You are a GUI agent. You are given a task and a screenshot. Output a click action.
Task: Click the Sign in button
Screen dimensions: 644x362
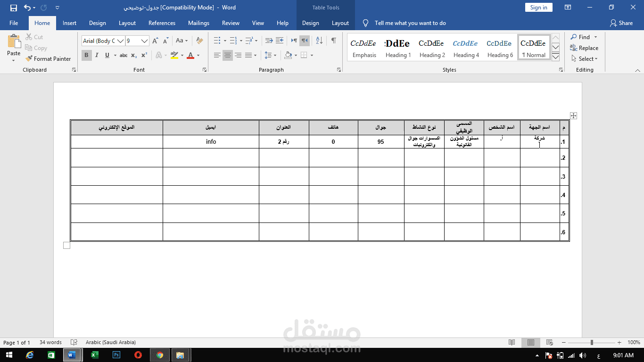(538, 8)
